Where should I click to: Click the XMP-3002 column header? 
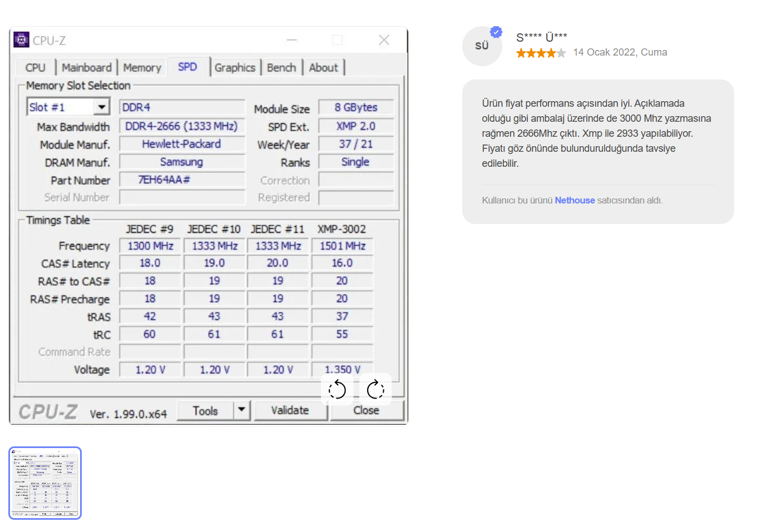click(x=342, y=229)
